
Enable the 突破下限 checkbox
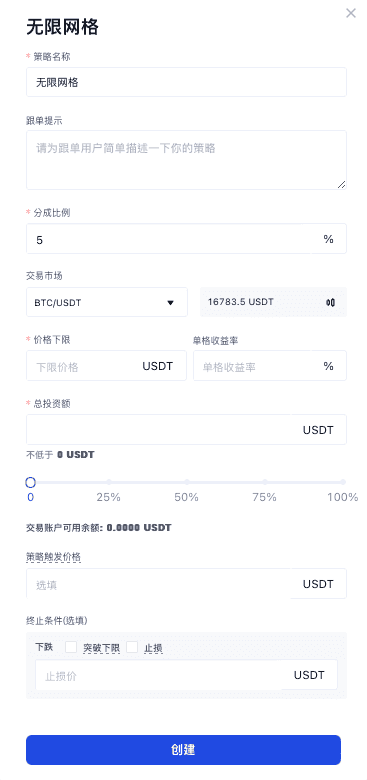click(x=71, y=647)
